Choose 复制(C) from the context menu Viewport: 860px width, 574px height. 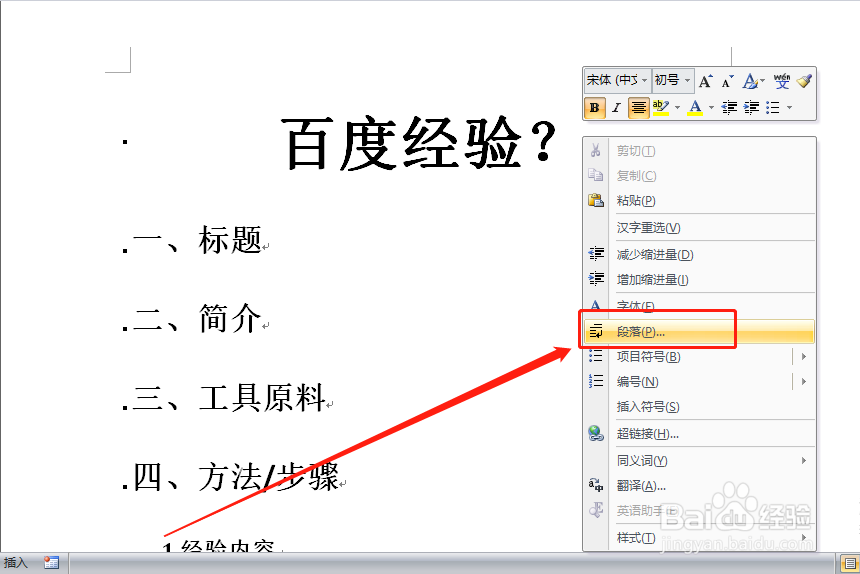[700, 175]
